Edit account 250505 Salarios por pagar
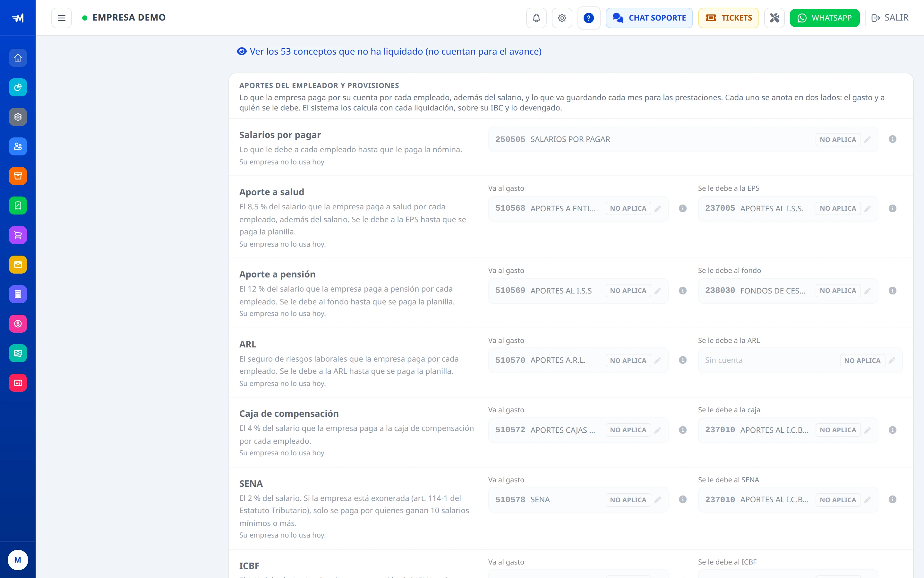 click(868, 140)
